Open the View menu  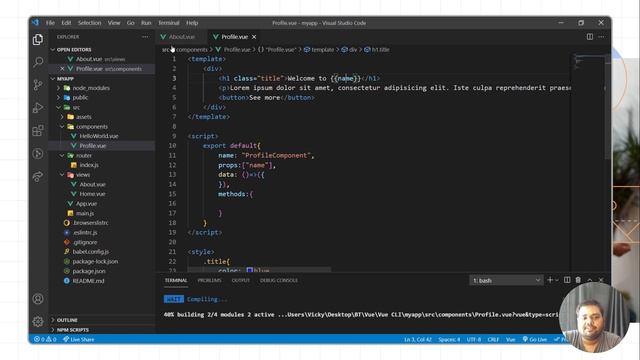point(114,23)
